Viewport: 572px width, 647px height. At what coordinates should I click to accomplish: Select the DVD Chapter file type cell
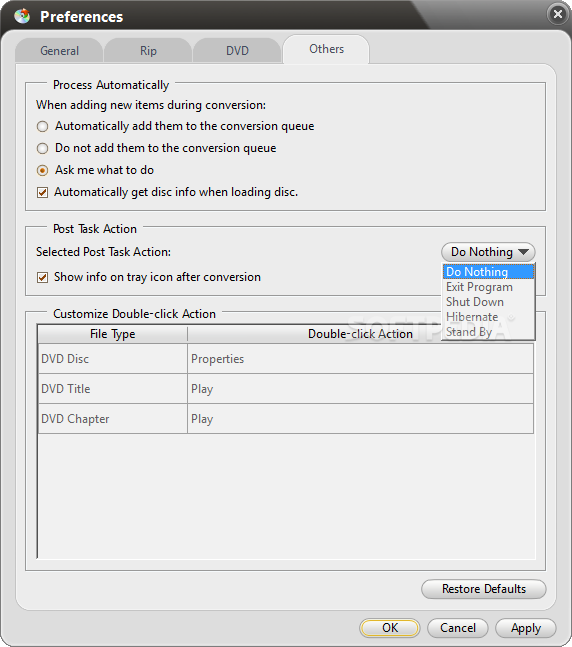(113, 419)
